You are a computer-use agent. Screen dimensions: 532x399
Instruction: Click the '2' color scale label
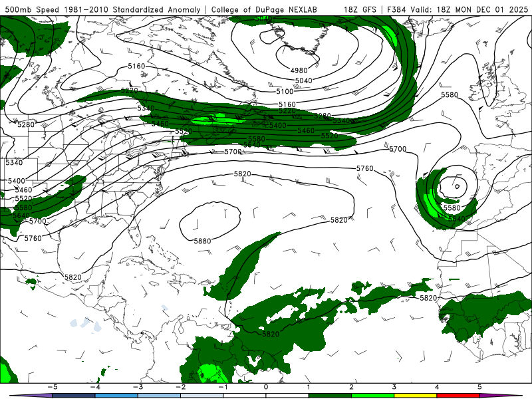351,387
